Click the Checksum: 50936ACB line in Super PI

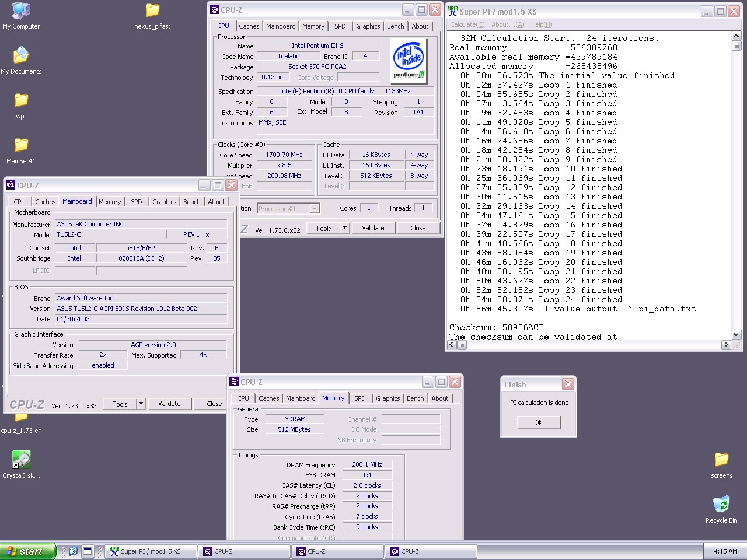point(497,327)
